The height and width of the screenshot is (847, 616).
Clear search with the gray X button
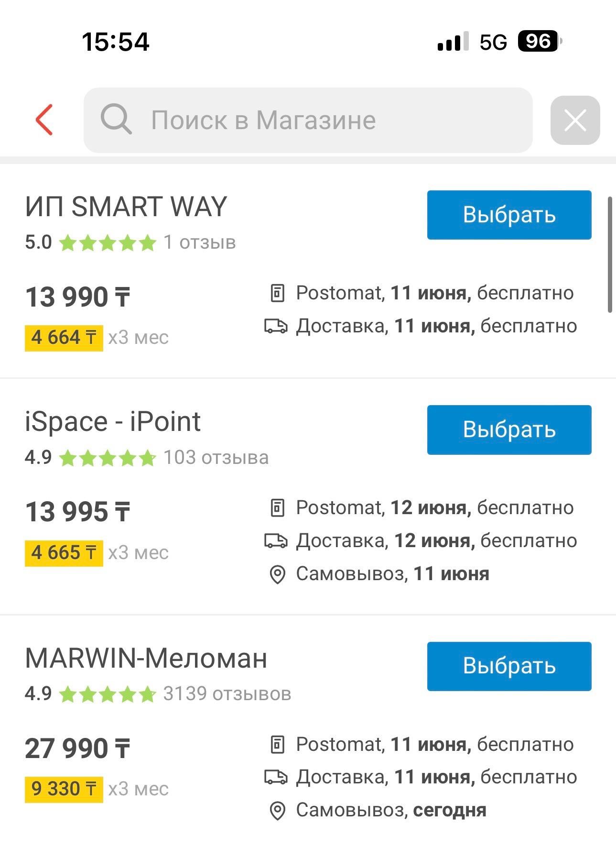coord(575,120)
